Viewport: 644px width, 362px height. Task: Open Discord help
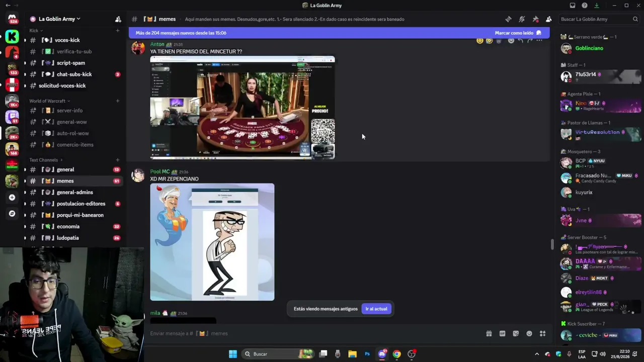coord(585,6)
